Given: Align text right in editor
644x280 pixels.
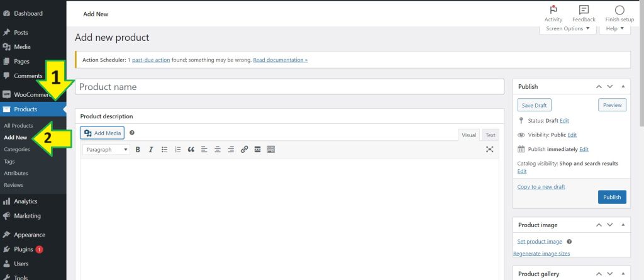Looking at the screenshot, I should [231, 150].
